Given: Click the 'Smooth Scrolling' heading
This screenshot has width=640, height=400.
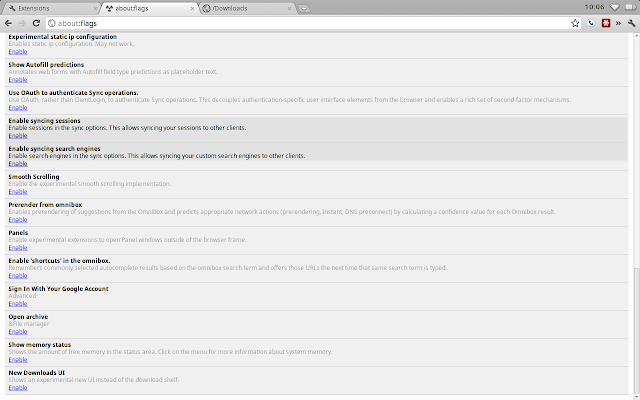Looking at the screenshot, I should point(34,177).
